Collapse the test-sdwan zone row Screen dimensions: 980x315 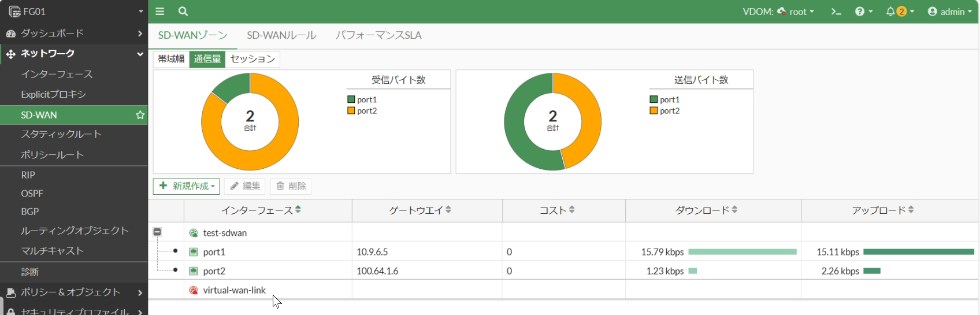(x=157, y=232)
